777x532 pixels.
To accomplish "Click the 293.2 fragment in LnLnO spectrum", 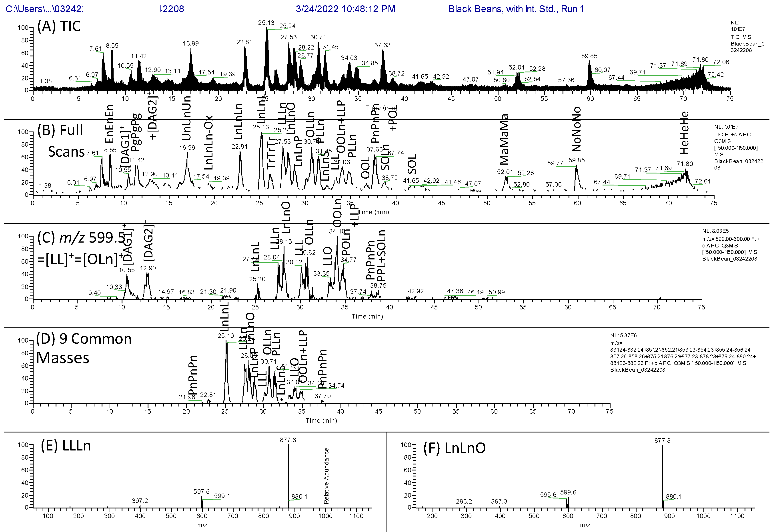I will [464, 501].
